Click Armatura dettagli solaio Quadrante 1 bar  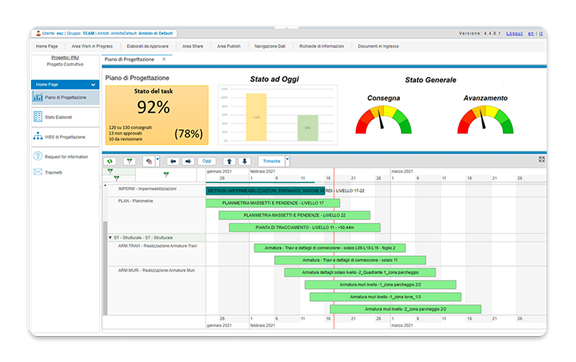[360, 272]
